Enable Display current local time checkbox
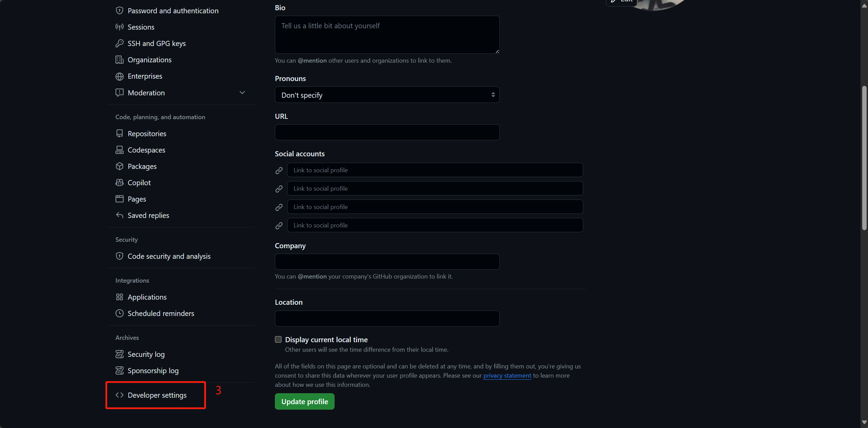This screenshot has height=428, width=868. point(278,339)
